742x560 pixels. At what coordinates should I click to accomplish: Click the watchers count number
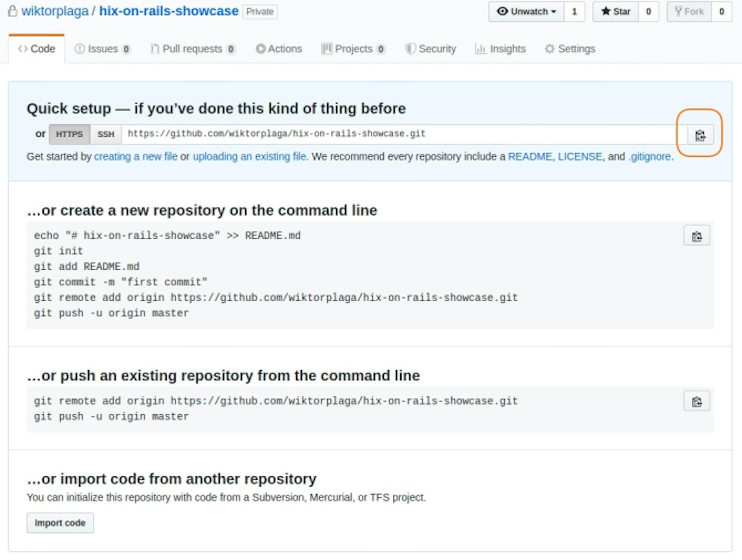[x=574, y=12]
